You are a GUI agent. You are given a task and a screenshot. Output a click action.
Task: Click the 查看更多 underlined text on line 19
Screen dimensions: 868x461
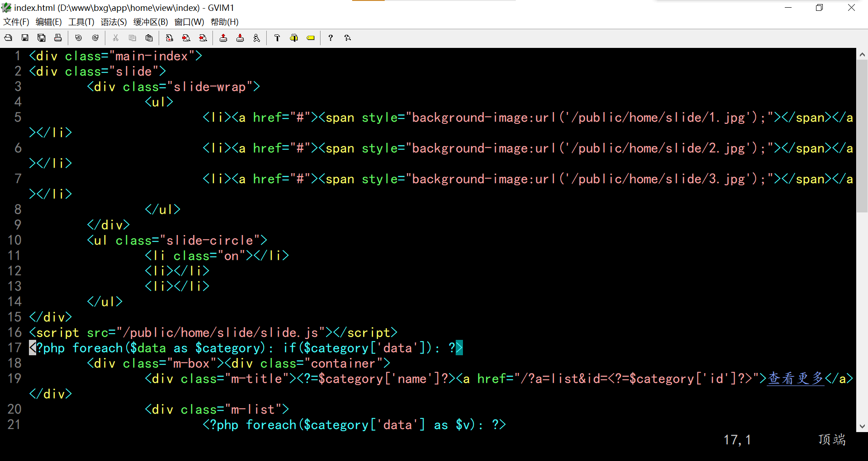coord(796,379)
